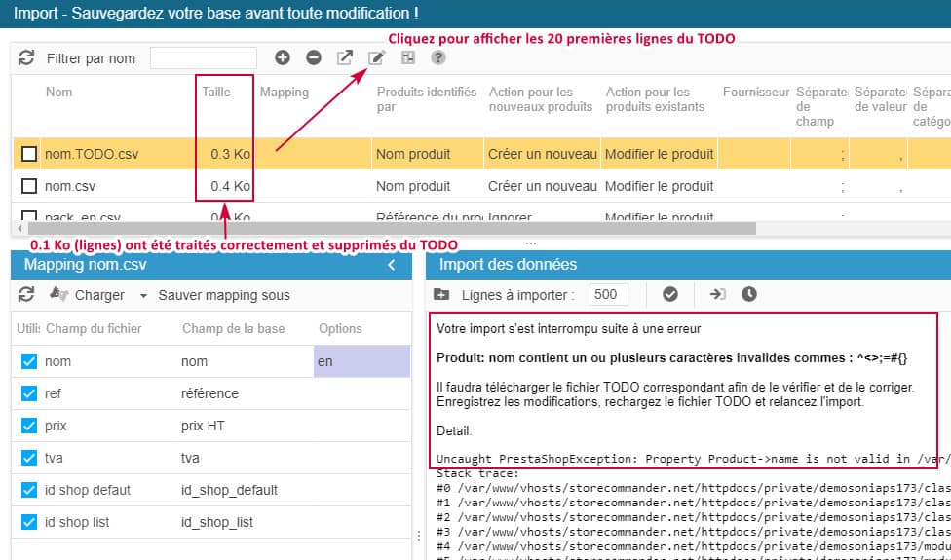This screenshot has height=560, width=951.
Task: Click the plus icon to add a file
Action: [x=283, y=57]
